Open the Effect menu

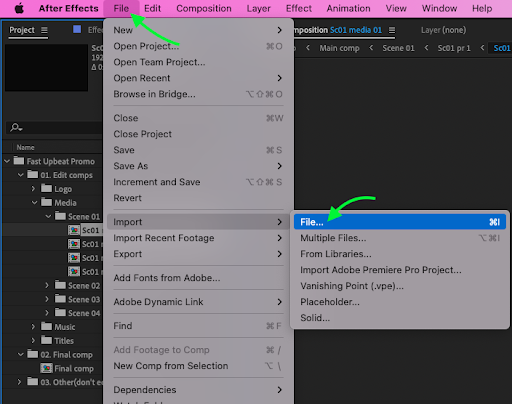point(299,8)
